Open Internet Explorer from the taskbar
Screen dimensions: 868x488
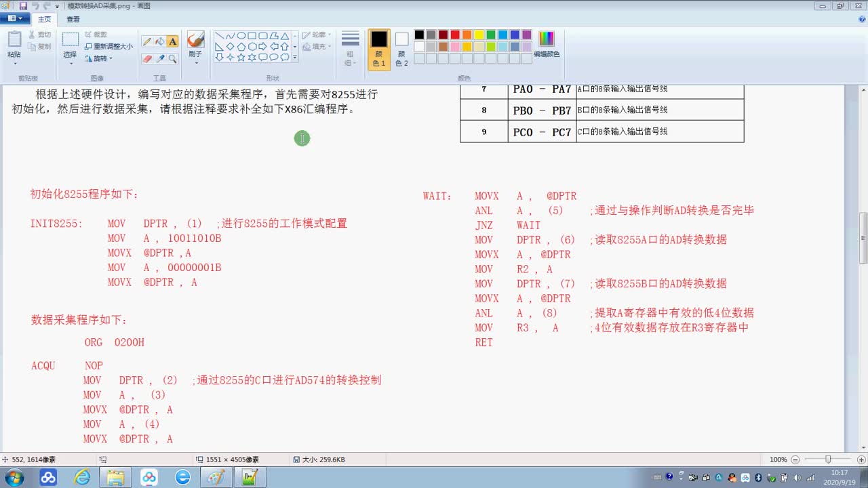[82, 477]
